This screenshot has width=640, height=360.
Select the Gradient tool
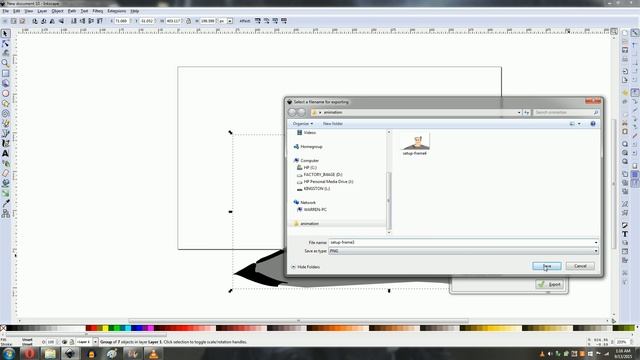coord(5,193)
